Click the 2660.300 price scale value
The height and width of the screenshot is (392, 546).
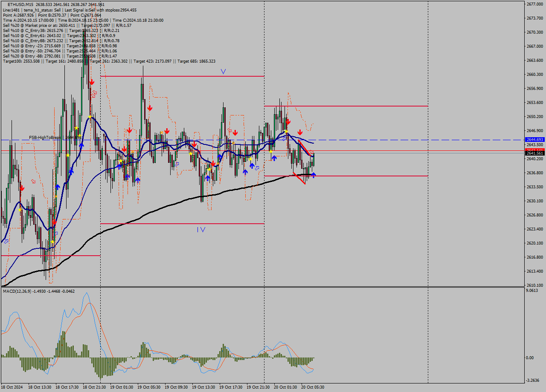tap(534, 75)
